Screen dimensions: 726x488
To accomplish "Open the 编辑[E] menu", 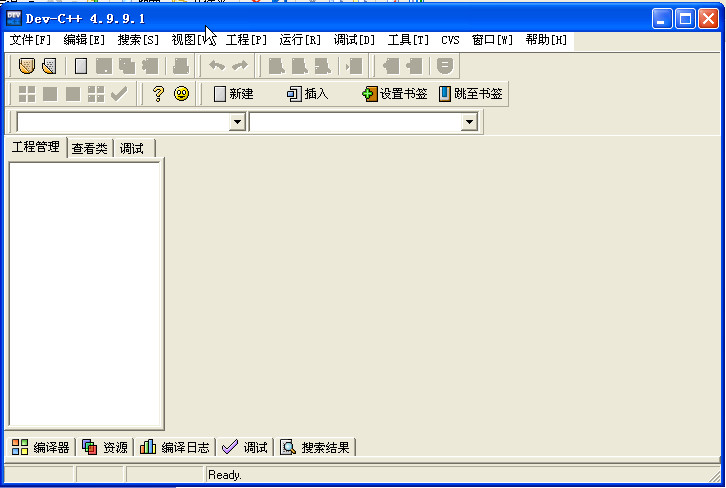I will [x=84, y=40].
